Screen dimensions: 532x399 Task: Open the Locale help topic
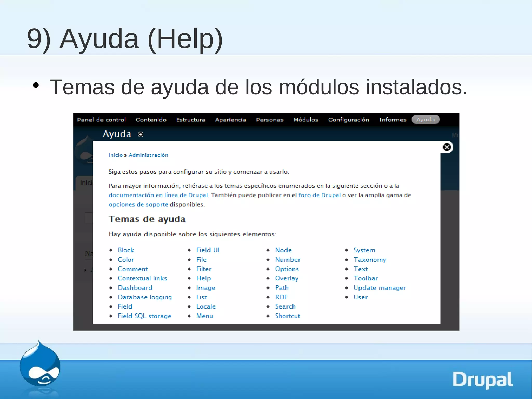point(206,306)
